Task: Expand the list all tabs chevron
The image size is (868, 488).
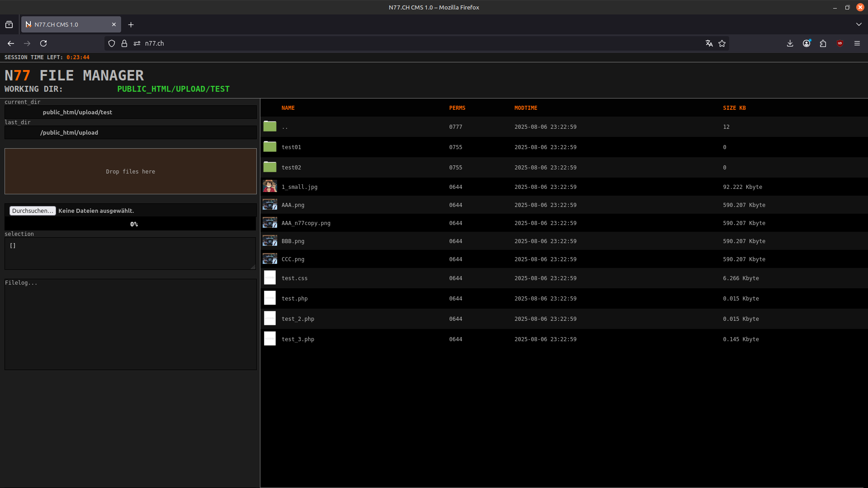Action: 859,24
